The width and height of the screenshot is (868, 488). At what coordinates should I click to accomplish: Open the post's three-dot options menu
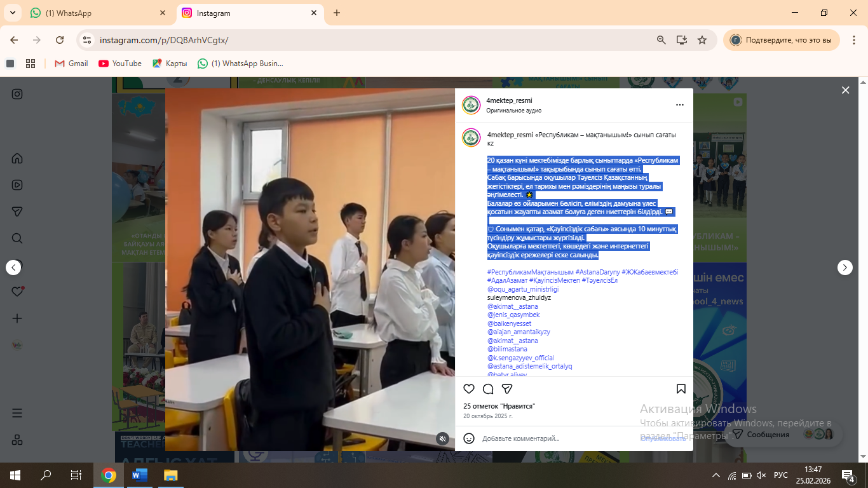point(679,105)
